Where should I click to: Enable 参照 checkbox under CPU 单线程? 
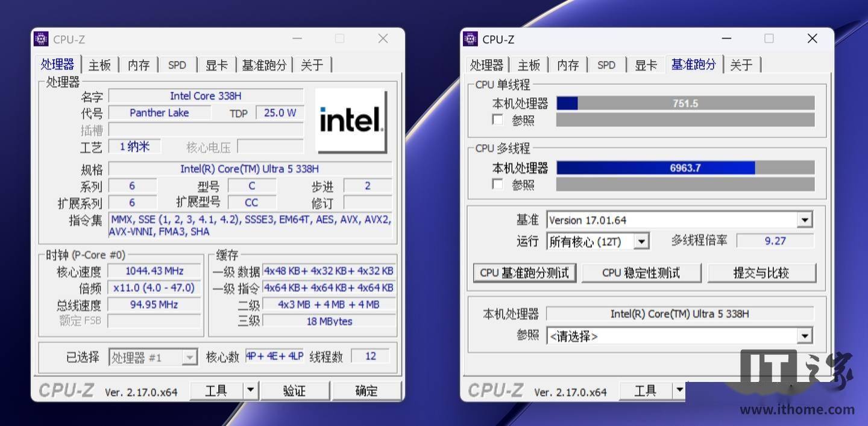(497, 120)
